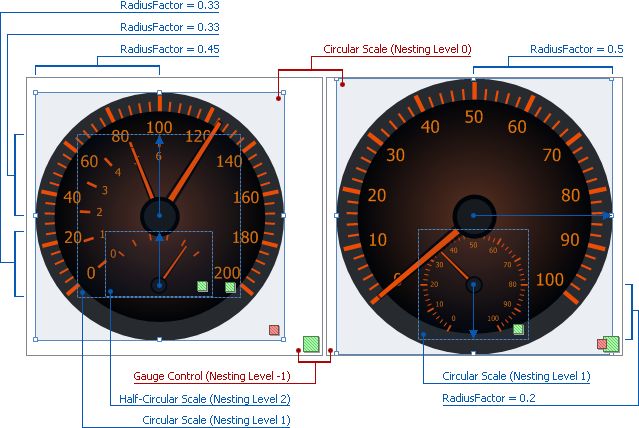Image resolution: width=639 pixels, height=428 pixels.
Task: Select 'Circular Scale (Nesting Level 0)' caption
Action: 397,49
